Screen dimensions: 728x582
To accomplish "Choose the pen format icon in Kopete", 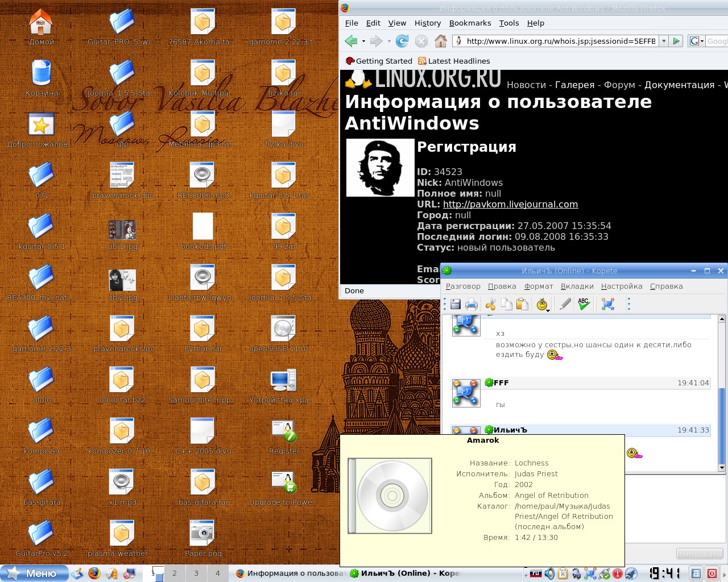I will click(565, 305).
